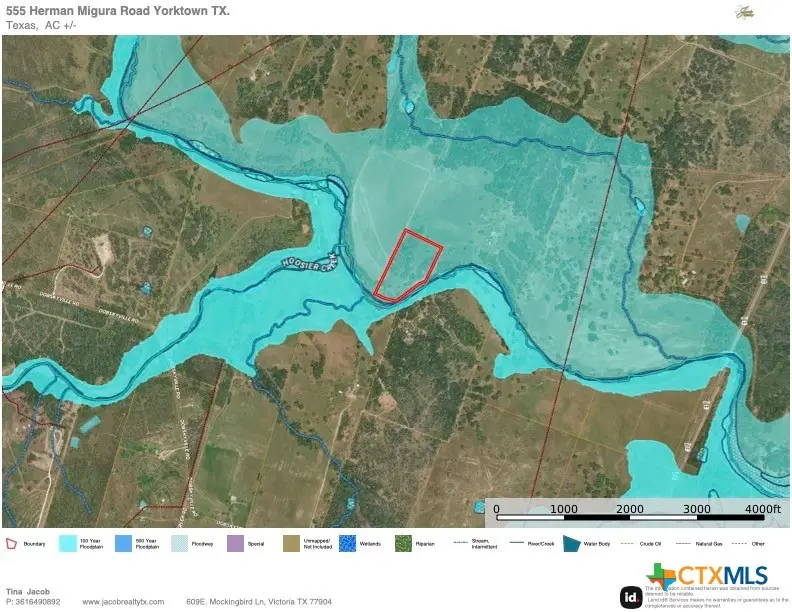The width and height of the screenshot is (792, 612).
Task: Click the 'Texas, AC +/-' subtitle
Action: [41, 25]
